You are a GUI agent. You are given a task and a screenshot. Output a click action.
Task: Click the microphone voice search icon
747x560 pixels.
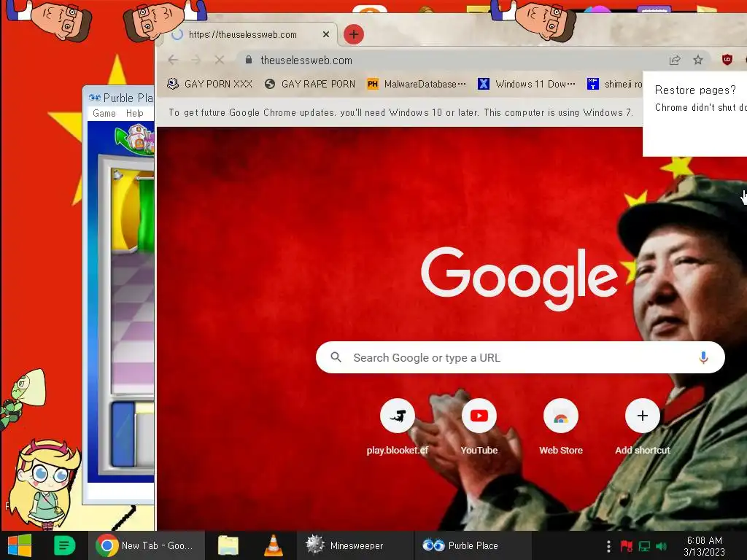703,357
